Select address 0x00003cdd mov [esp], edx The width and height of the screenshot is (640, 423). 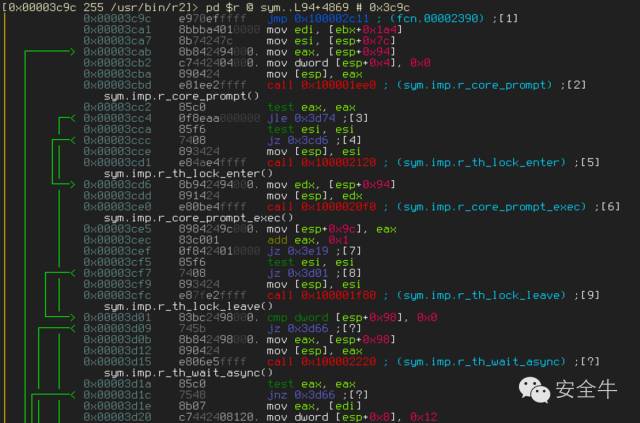point(314,196)
